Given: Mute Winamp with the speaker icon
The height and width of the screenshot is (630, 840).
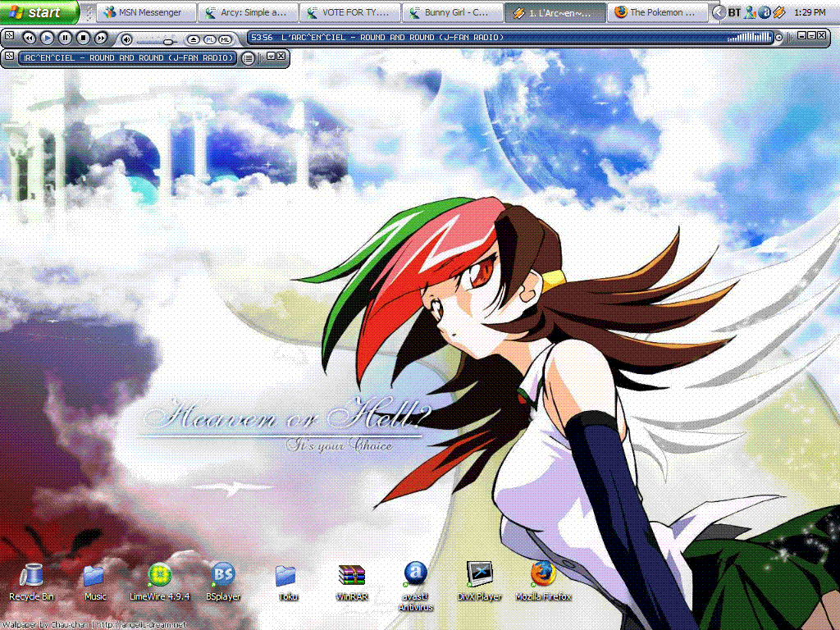Looking at the screenshot, I should click(x=126, y=39).
